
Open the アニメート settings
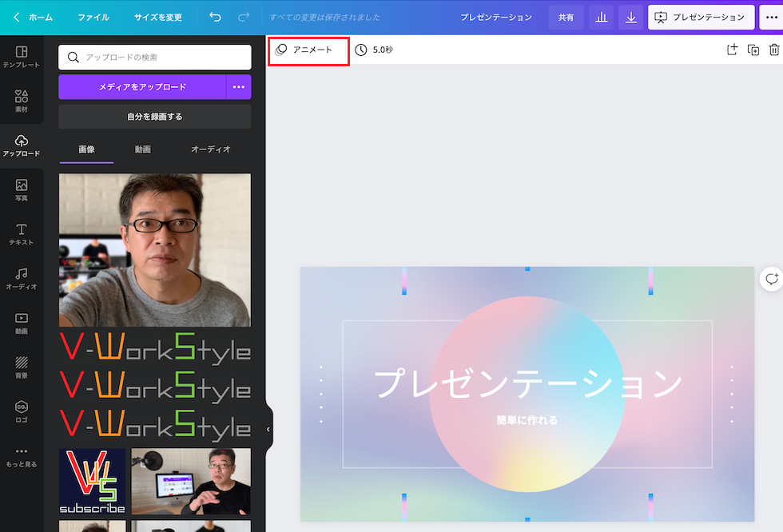coord(308,50)
